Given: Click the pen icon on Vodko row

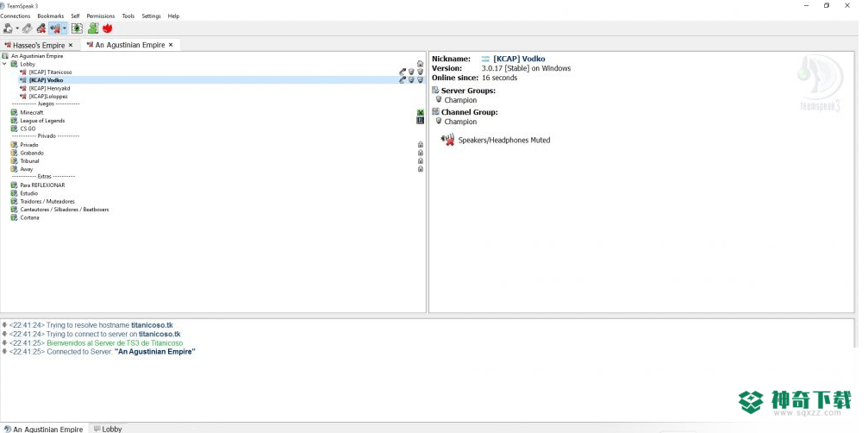Looking at the screenshot, I should 403,79.
